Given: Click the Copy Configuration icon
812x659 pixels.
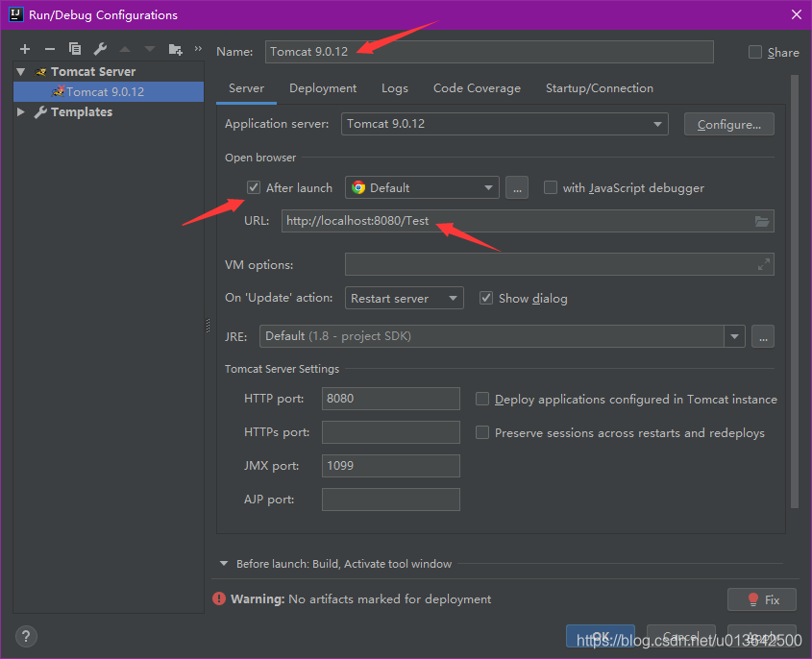Looking at the screenshot, I should point(75,49).
